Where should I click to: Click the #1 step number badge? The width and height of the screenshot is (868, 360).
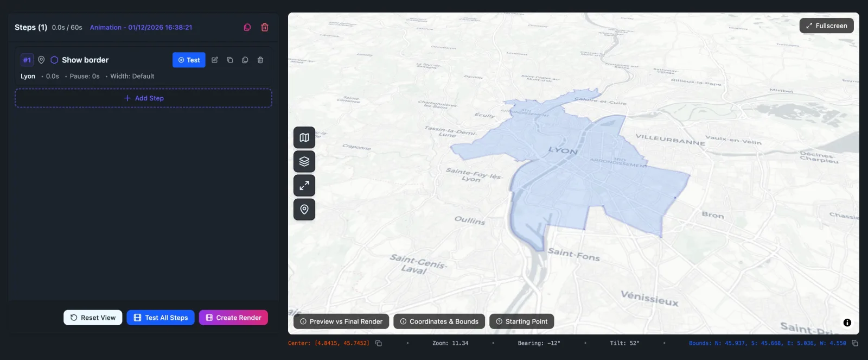(x=27, y=60)
